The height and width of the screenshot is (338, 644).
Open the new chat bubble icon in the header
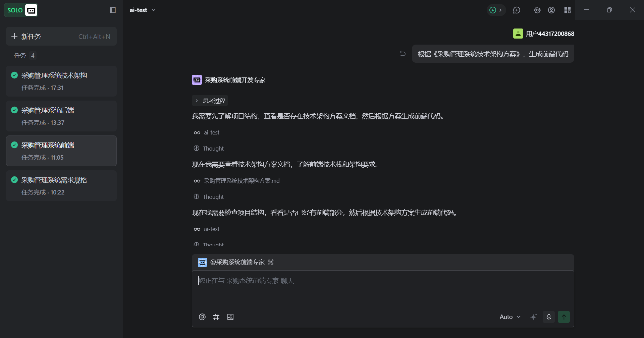517,10
